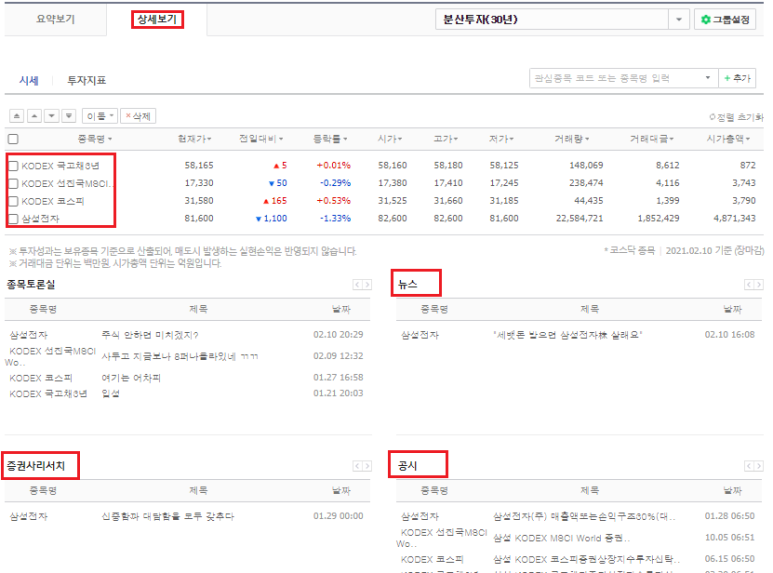Open 삼성 KODEX 코스피증권상장지수 disclosure
The width and height of the screenshot is (773, 573).
(x=587, y=560)
